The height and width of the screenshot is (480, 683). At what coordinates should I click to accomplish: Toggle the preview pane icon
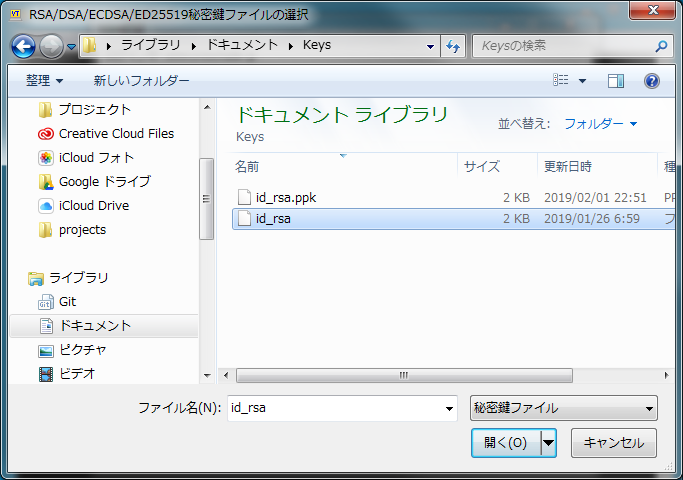click(616, 81)
